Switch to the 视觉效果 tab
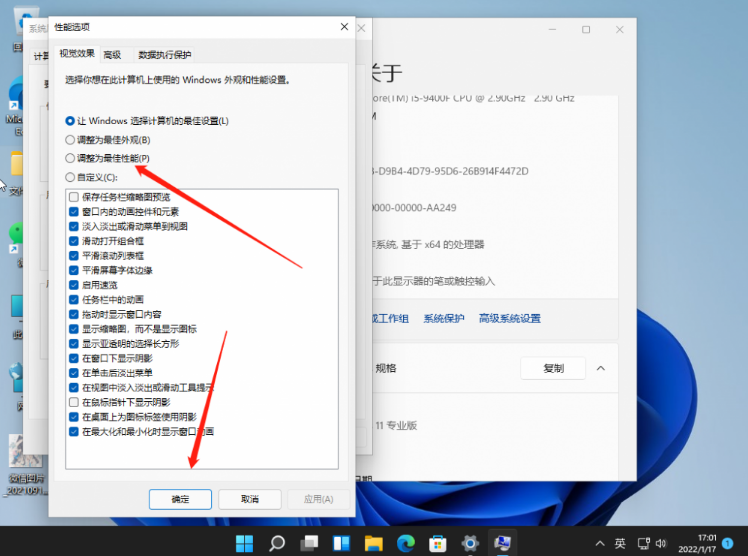The height and width of the screenshot is (556, 748). (x=77, y=54)
